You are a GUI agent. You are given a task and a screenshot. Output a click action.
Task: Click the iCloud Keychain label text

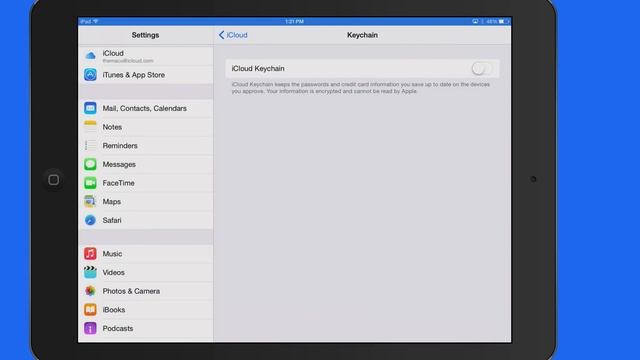pyautogui.click(x=258, y=69)
